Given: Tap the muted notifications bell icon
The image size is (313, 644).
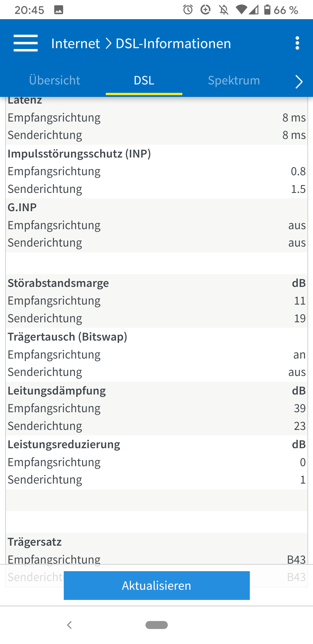Looking at the screenshot, I should (223, 10).
